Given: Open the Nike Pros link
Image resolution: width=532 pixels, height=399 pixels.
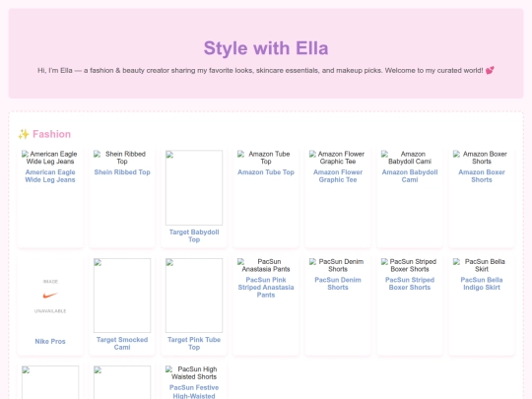Looking at the screenshot, I should coord(50,341).
